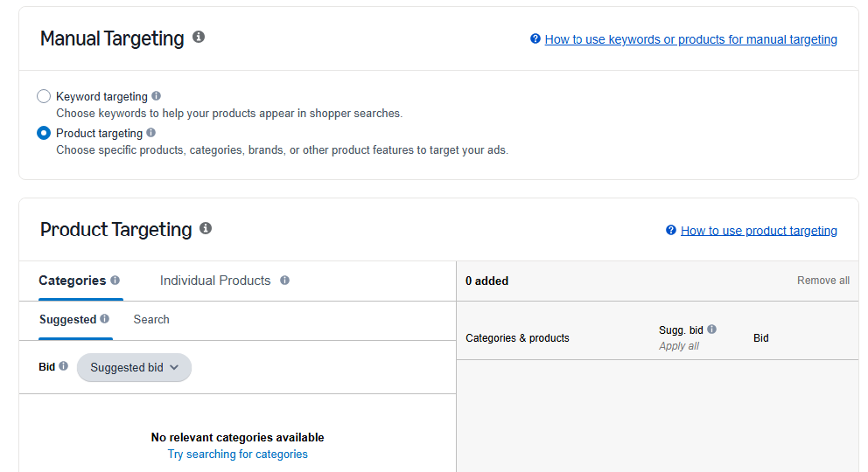868x472 pixels.
Task: Open the Search subtab
Action: pyautogui.click(x=151, y=319)
